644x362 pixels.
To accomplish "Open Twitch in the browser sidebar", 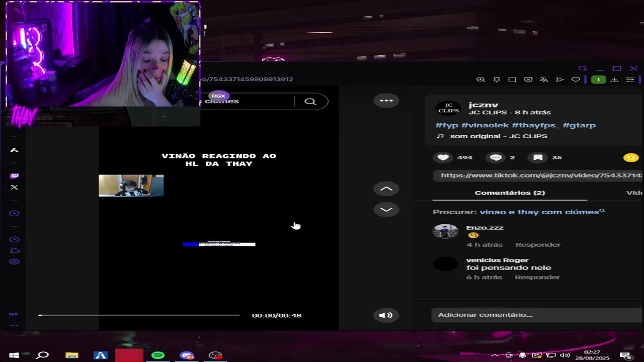I will (14, 176).
